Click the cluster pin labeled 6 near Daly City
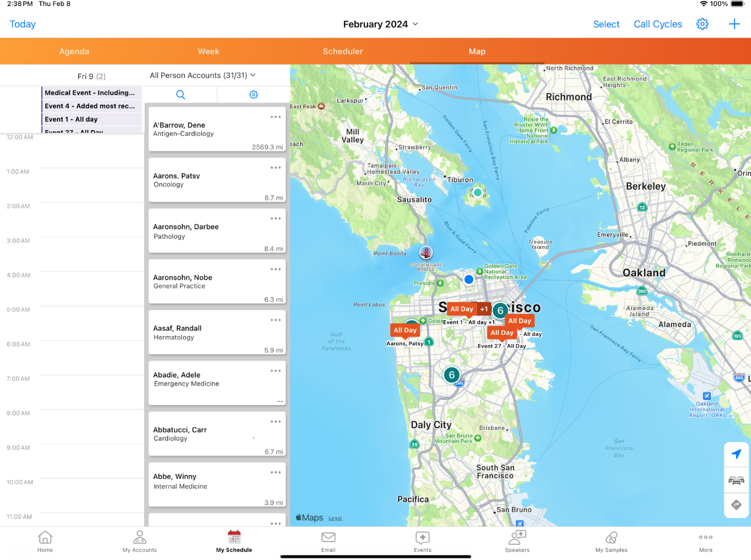 pos(451,375)
